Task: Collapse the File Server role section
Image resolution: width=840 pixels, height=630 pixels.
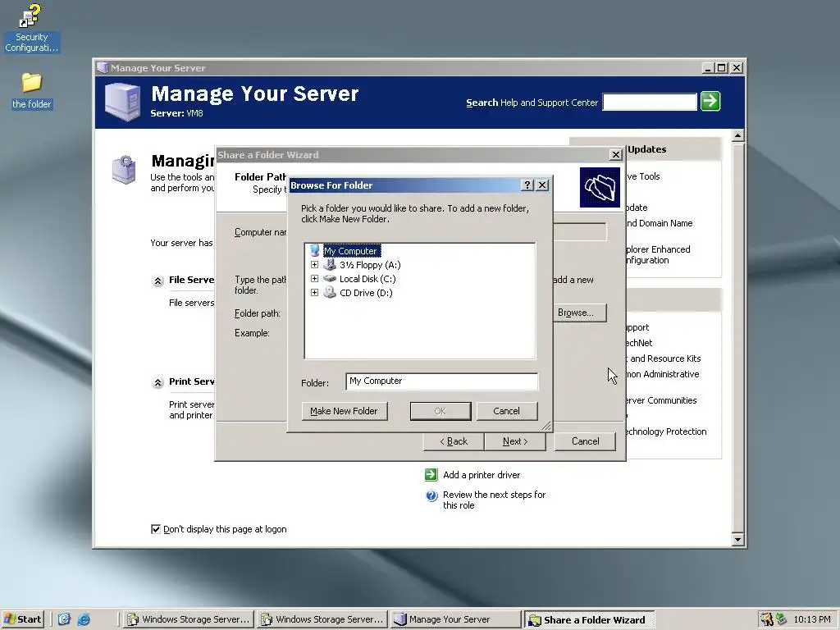Action: 158,281
